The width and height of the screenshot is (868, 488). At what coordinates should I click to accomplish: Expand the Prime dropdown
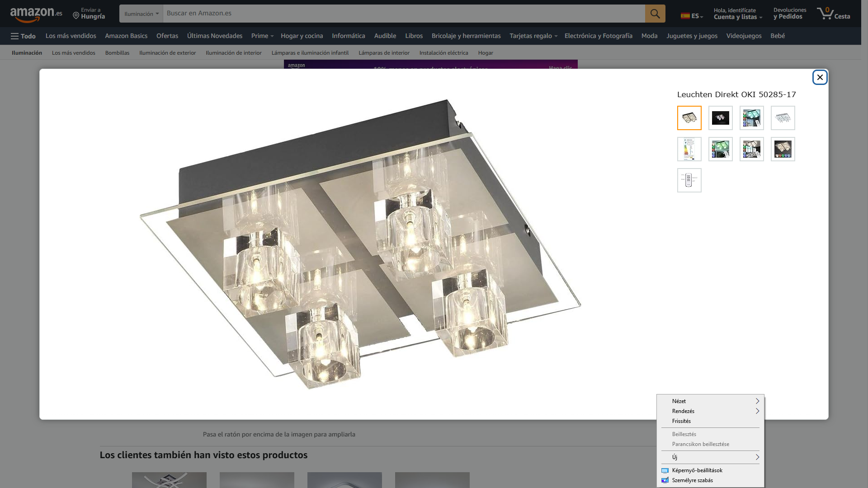262,36
